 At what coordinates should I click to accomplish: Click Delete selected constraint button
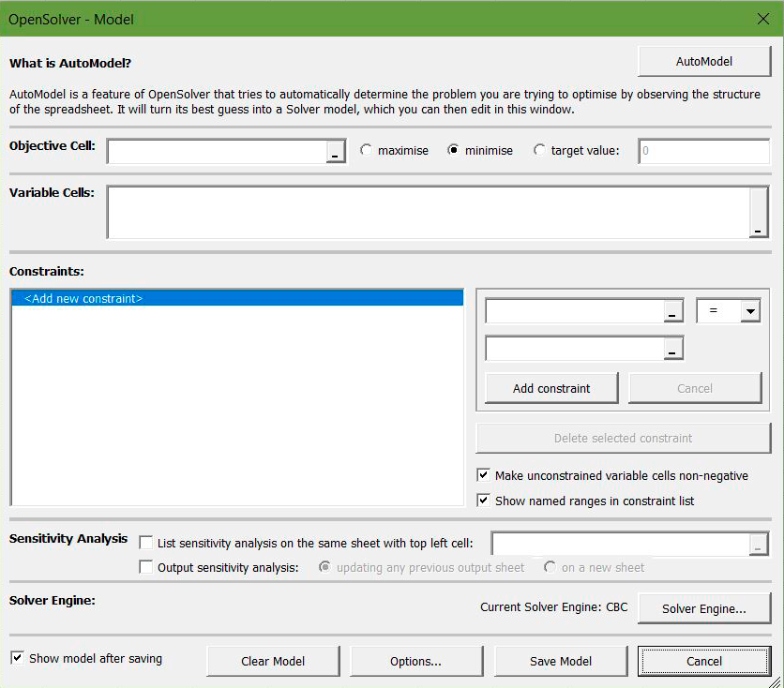[623, 438]
